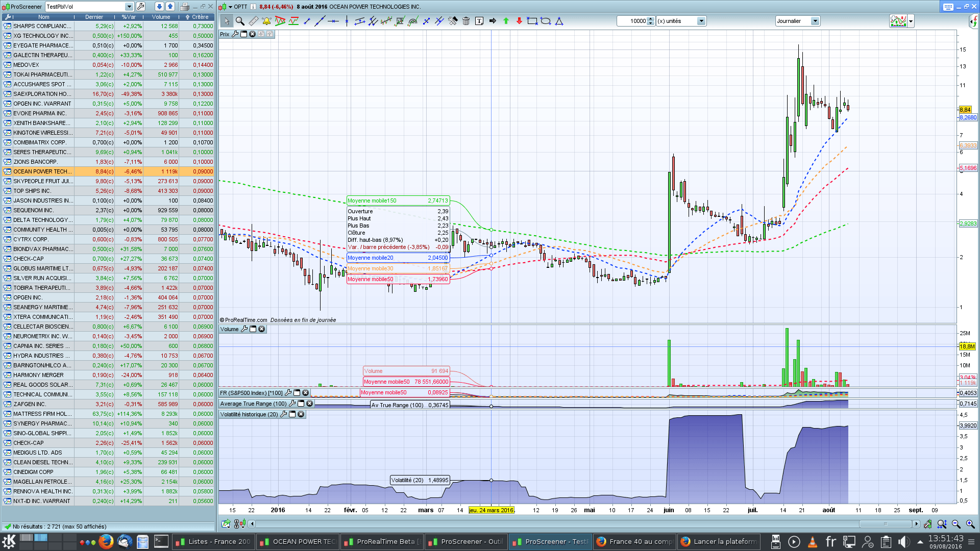980x551 pixels.
Task: Click the ProScreener printer icon
Action: (184, 7)
